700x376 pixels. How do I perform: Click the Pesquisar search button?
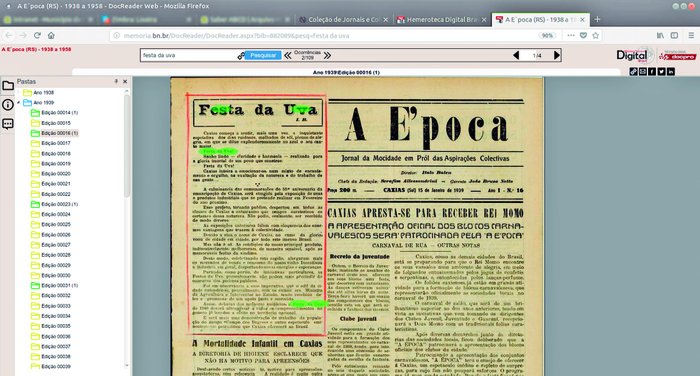click(x=263, y=55)
